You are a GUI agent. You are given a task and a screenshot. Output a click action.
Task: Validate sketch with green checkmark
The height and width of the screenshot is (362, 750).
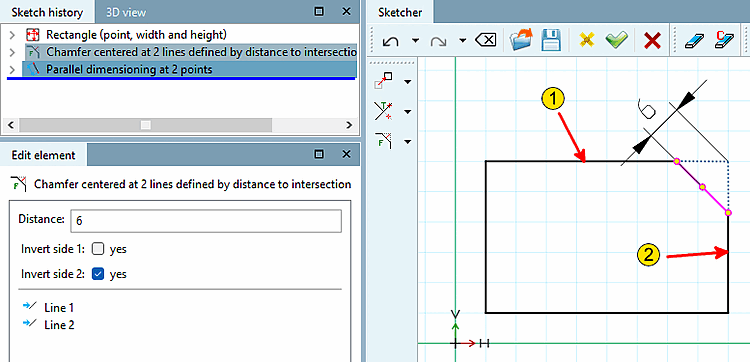[x=617, y=41]
